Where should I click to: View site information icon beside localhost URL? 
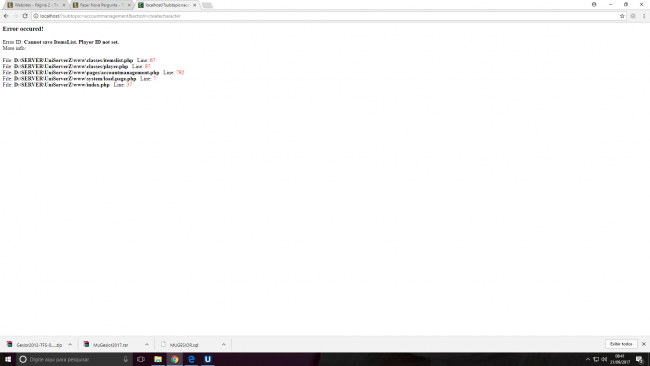(x=36, y=16)
